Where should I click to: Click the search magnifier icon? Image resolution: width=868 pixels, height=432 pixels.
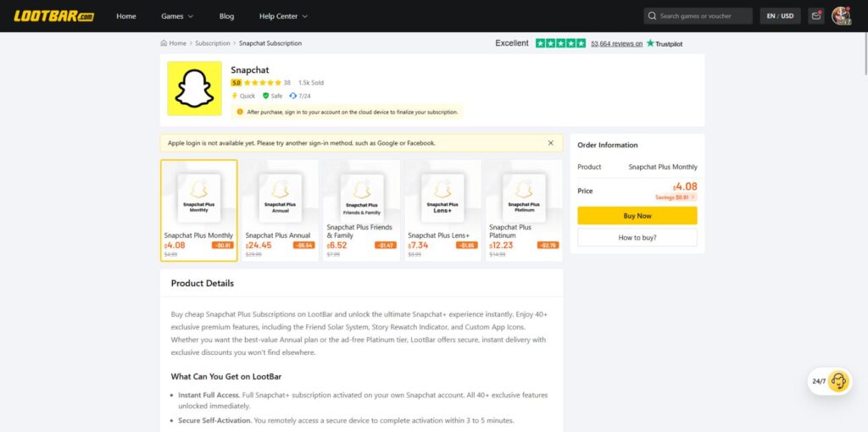coord(652,16)
